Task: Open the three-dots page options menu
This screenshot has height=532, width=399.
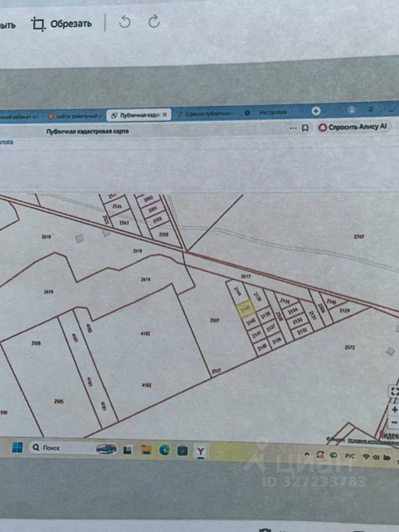Action: click(293, 128)
